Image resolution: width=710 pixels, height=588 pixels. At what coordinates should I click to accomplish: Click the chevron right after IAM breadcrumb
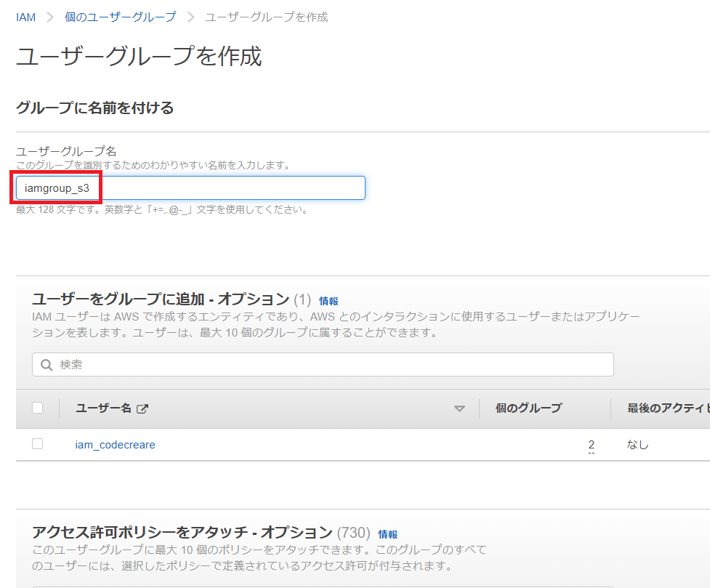coord(51,17)
